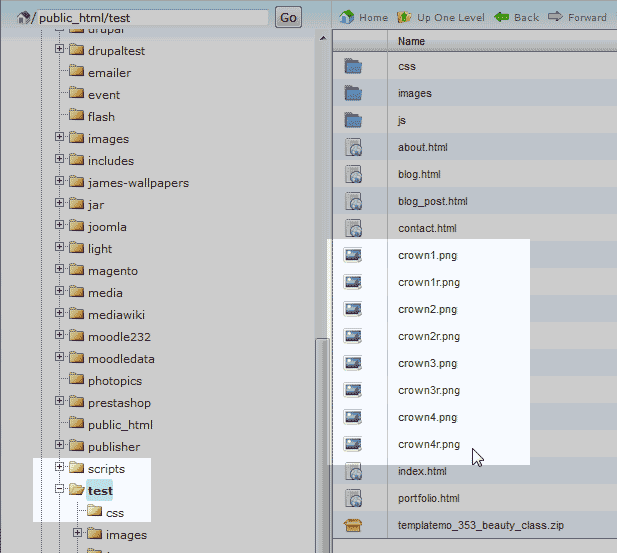Viewport: 617px width, 553px height.
Task: Expand the includes tree folder
Action: tap(59, 159)
